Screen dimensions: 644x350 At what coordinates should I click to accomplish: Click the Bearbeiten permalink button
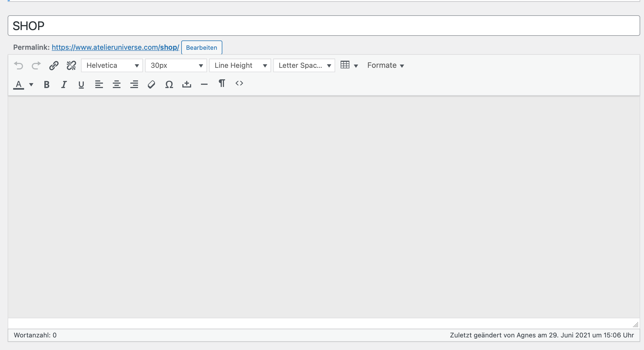tap(202, 48)
